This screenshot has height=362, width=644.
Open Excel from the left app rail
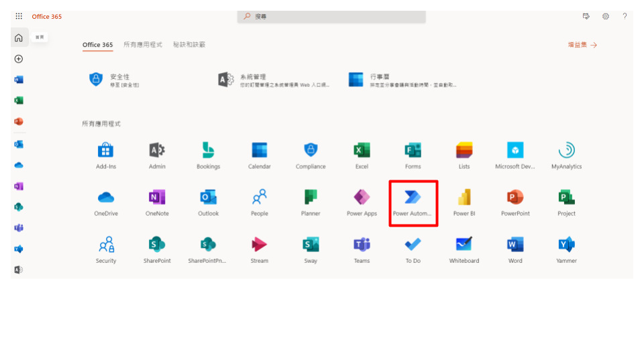pyautogui.click(x=19, y=101)
